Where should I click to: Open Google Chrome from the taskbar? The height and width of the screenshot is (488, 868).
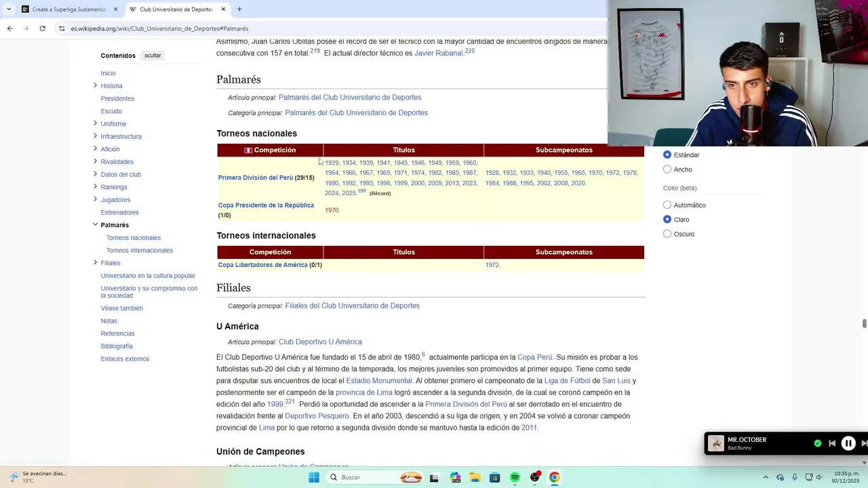(555, 477)
